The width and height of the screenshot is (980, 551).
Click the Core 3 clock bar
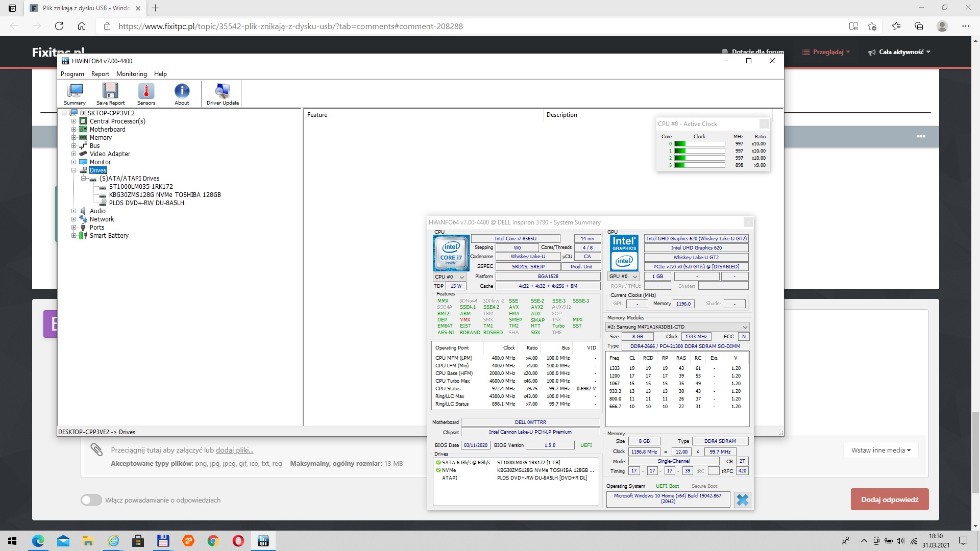pos(699,165)
